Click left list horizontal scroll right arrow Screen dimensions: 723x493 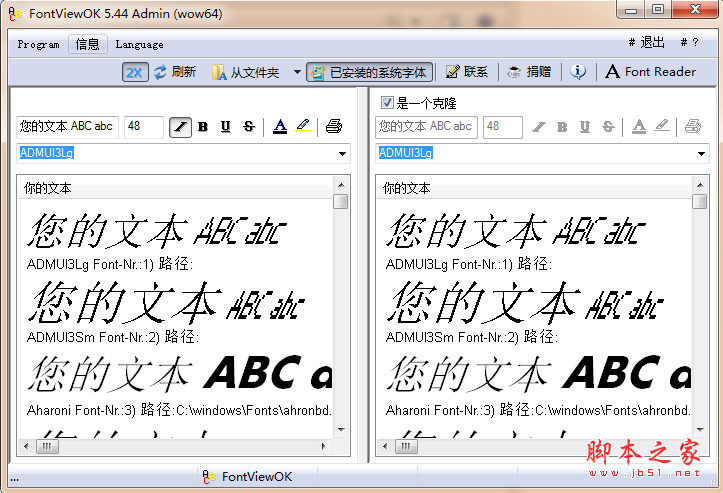pyautogui.click(x=324, y=446)
